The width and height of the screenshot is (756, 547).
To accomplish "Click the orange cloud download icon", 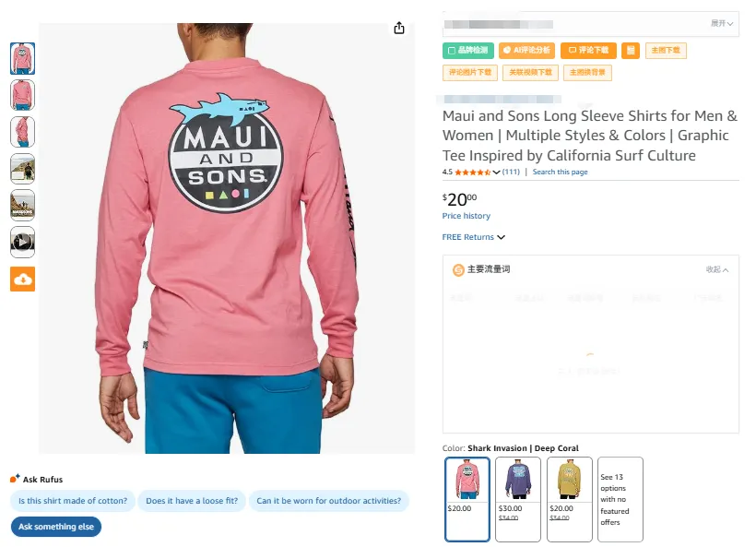I will (x=23, y=279).
